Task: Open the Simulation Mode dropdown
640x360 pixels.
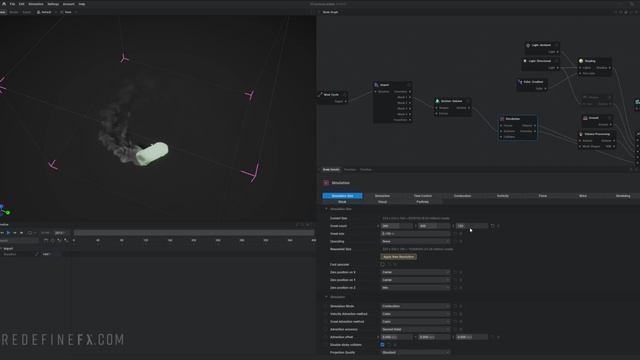Action: click(415, 306)
